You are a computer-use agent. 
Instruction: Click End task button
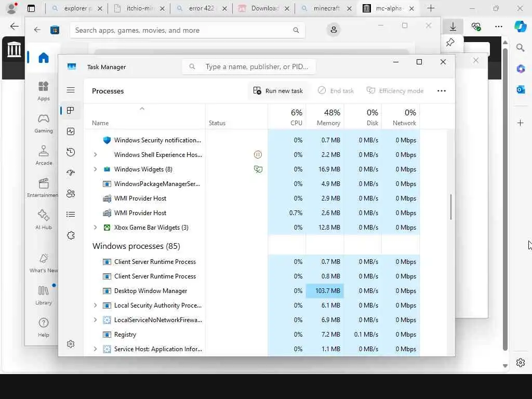pyautogui.click(x=336, y=91)
